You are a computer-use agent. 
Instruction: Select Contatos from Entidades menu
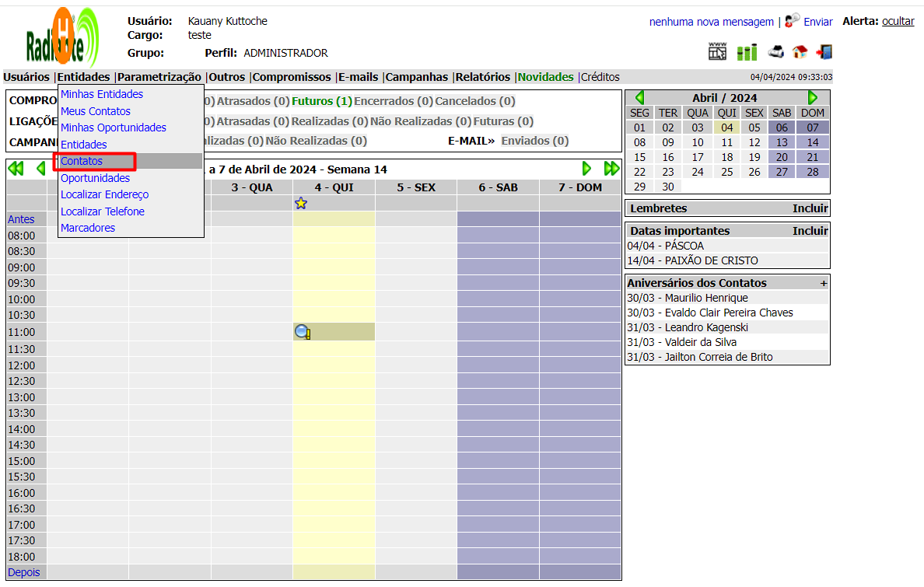[x=82, y=162]
